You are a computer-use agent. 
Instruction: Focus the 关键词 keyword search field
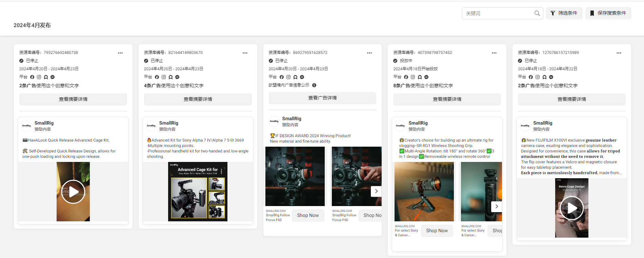(x=502, y=13)
